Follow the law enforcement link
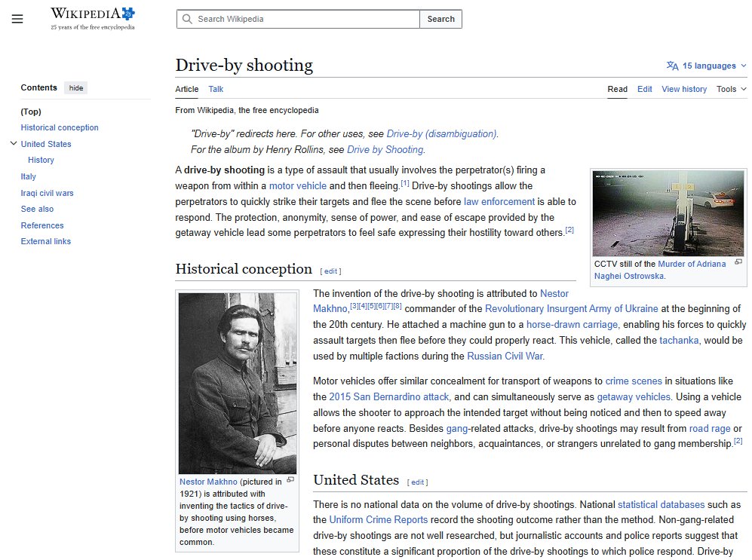The width and height of the screenshot is (752, 560). point(499,202)
